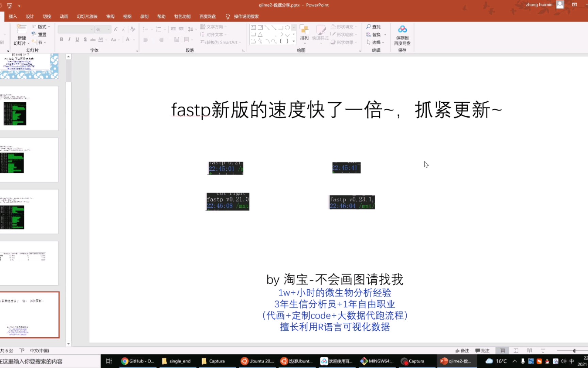Toggle text Shadow (S) formatting
588x368 pixels.
pos(85,40)
